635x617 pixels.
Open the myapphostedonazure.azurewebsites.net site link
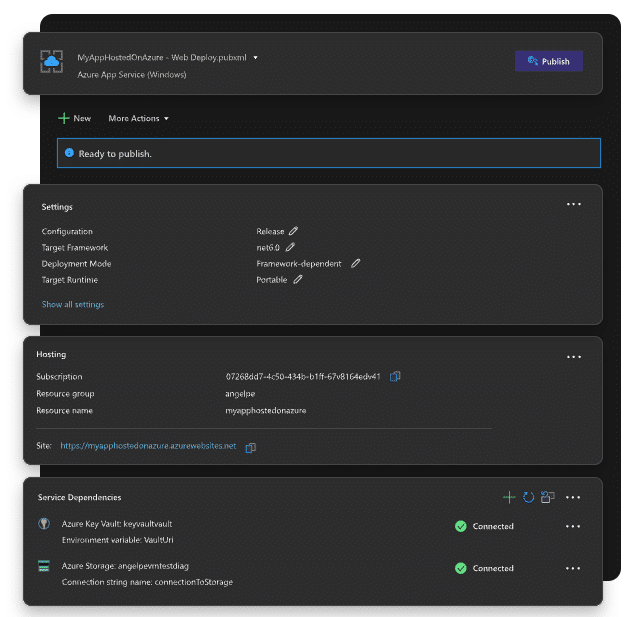(x=148, y=446)
